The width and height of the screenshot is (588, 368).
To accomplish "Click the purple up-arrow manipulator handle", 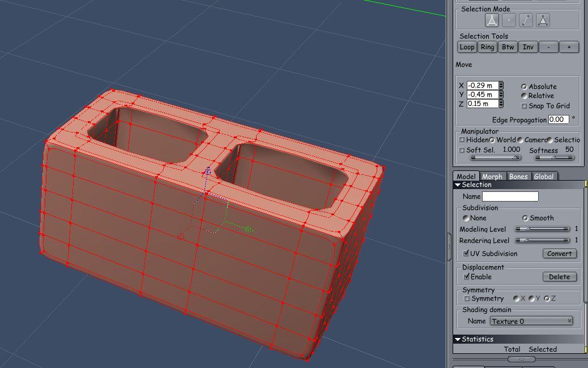I will point(207,171).
